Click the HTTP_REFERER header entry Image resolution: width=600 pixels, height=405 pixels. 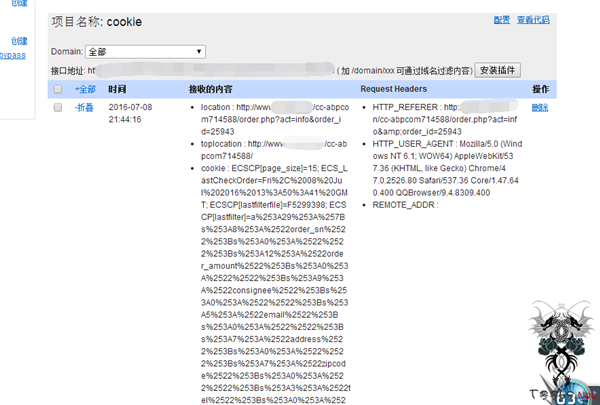pyautogui.click(x=405, y=106)
